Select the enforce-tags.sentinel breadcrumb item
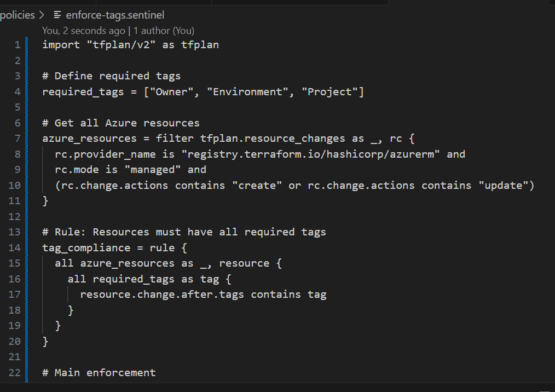The image size is (555, 392). pyautogui.click(x=114, y=15)
